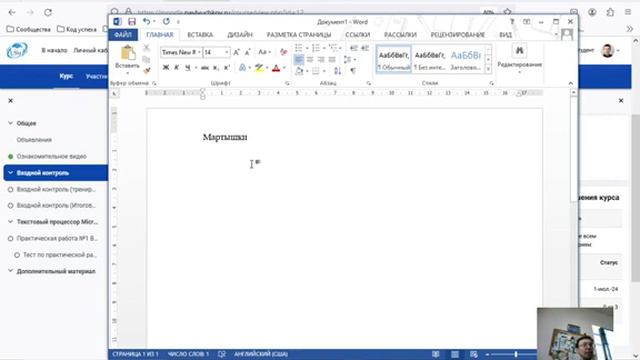Open the bullet list dropdown

click(x=307, y=48)
